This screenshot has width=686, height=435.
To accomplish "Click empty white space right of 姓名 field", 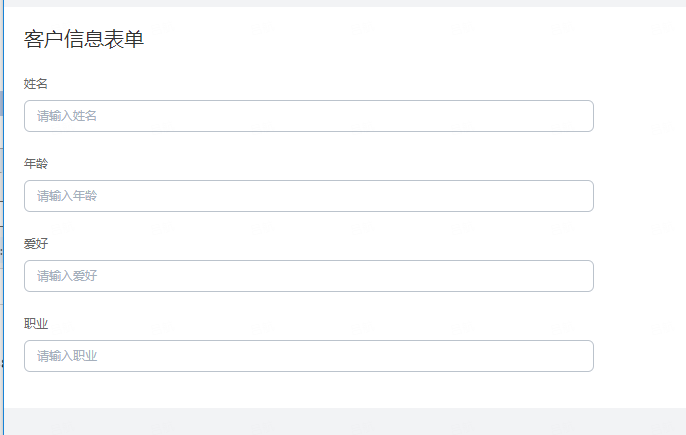I will (640, 116).
